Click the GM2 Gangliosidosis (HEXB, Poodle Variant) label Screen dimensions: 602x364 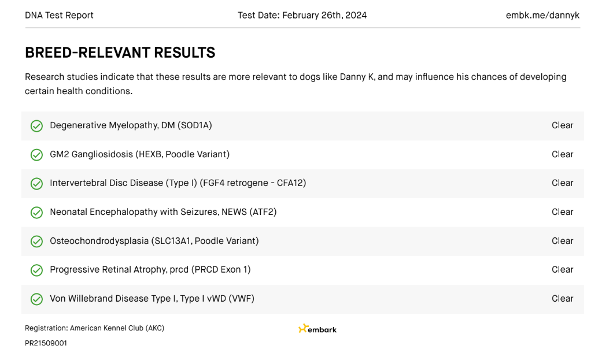point(139,154)
